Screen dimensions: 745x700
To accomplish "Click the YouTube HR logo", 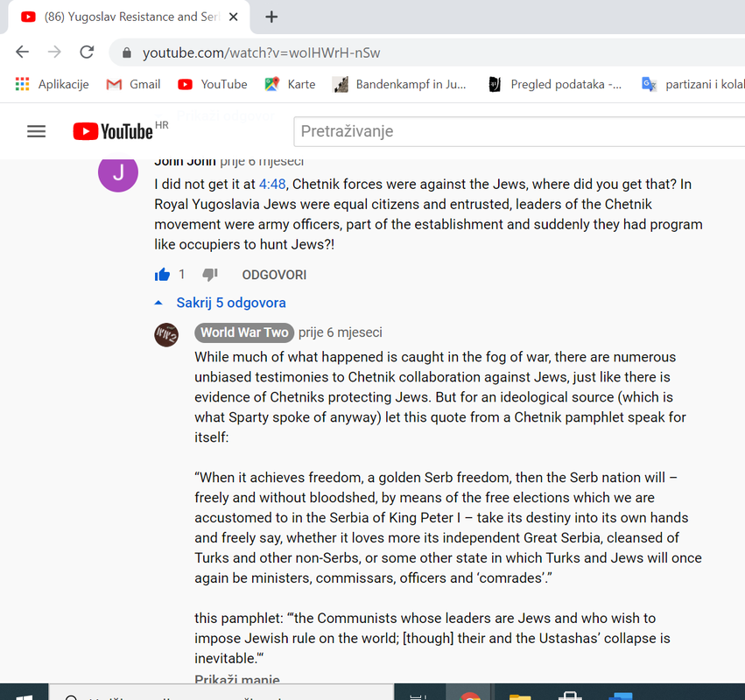I will pos(120,130).
